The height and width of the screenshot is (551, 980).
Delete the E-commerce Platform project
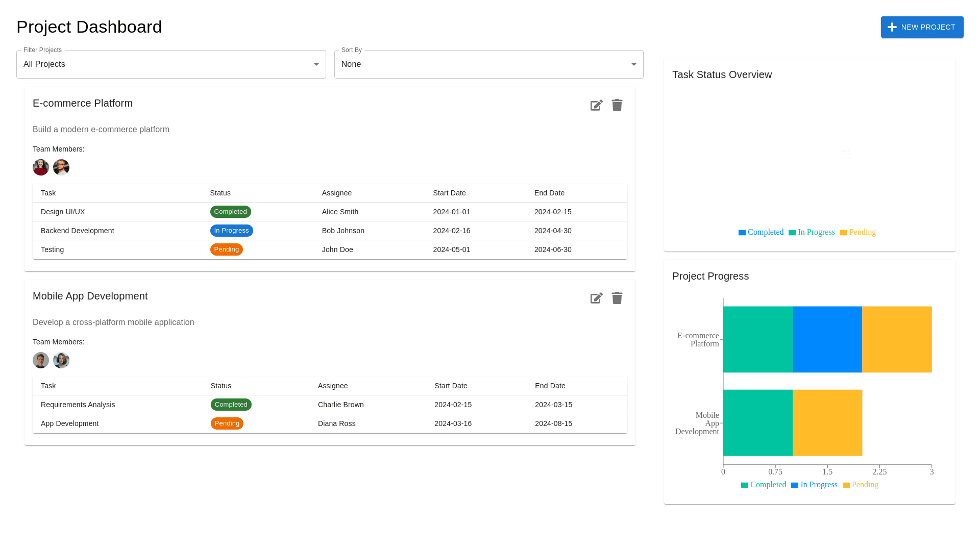(x=617, y=105)
